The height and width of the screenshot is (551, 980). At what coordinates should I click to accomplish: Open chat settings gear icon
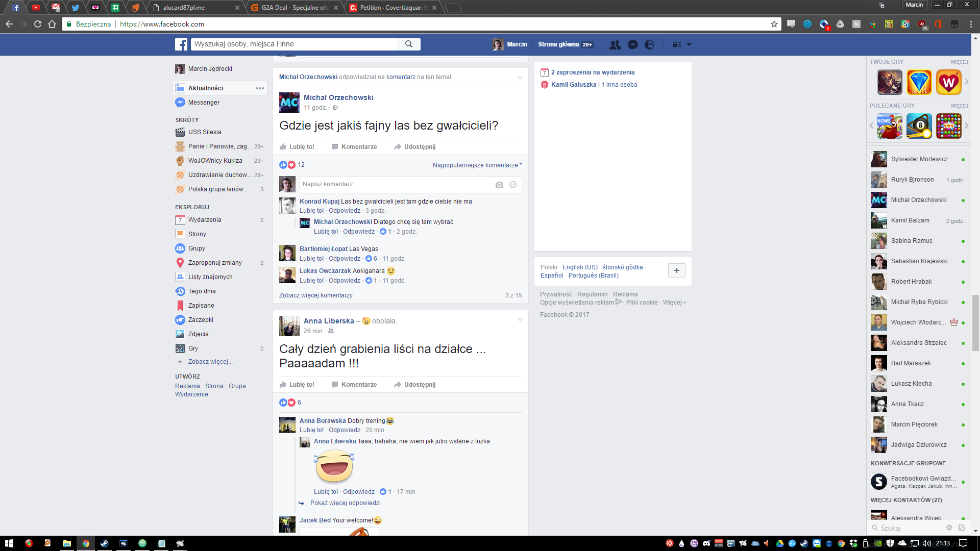click(949, 528)
